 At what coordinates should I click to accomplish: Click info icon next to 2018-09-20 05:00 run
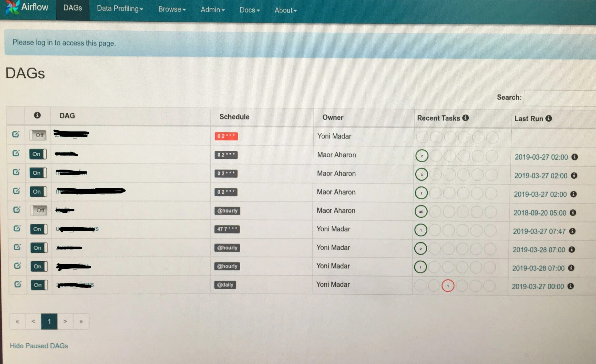tap(573, 212)
